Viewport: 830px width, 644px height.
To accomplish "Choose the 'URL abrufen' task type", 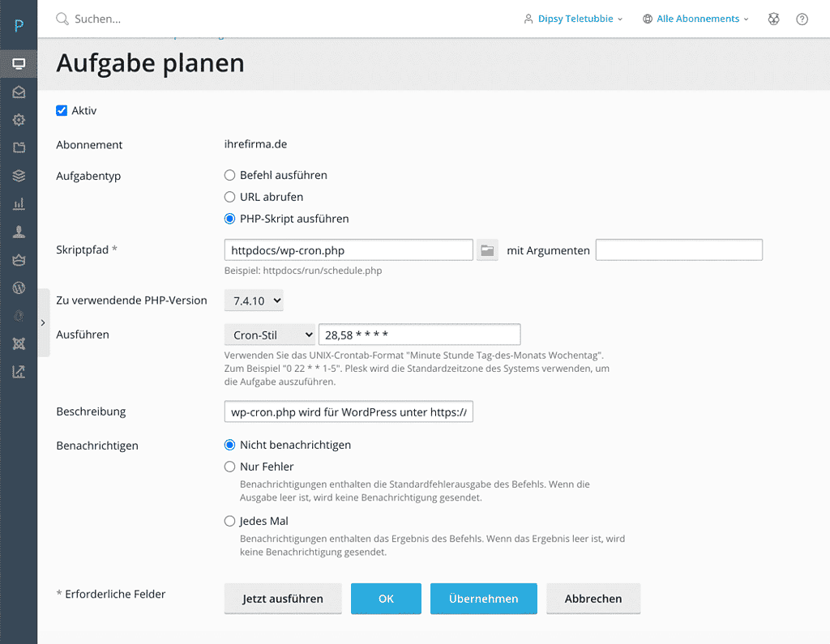I will point(230,197).
